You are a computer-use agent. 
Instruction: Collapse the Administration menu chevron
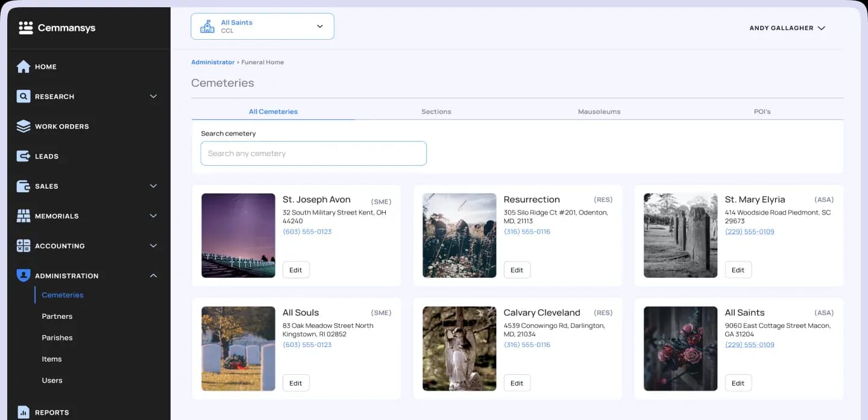point(153,275)
